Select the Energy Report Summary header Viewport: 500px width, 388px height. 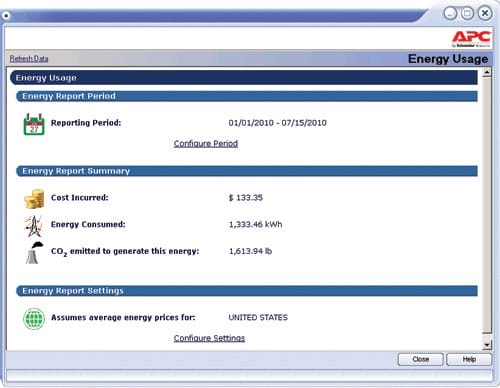pyautogui.click(x=247, y=171)
